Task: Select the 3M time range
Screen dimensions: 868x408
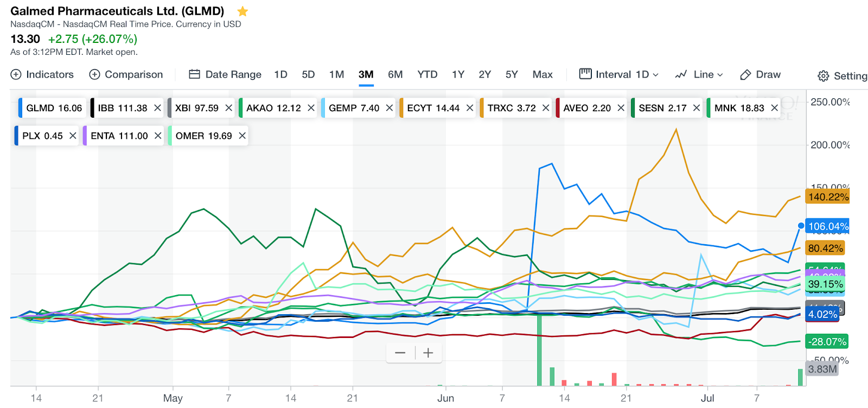Action: pyautogui.click(x=366, y=74)
